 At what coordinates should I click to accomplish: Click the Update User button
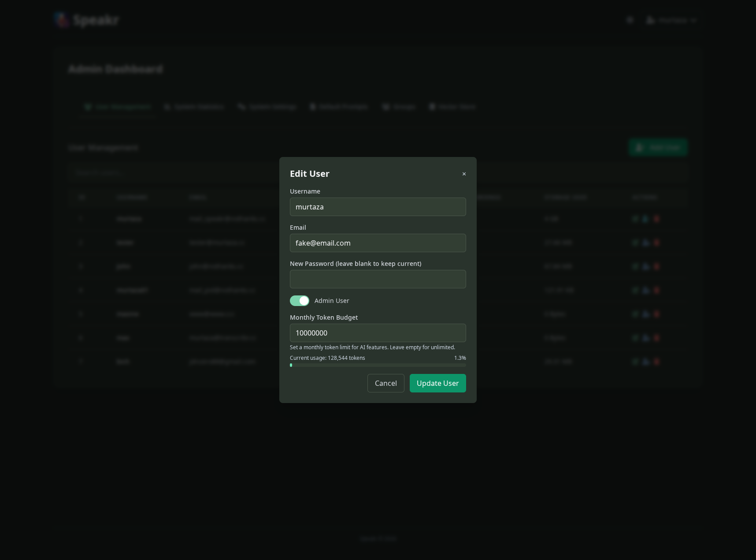[437, 383]
